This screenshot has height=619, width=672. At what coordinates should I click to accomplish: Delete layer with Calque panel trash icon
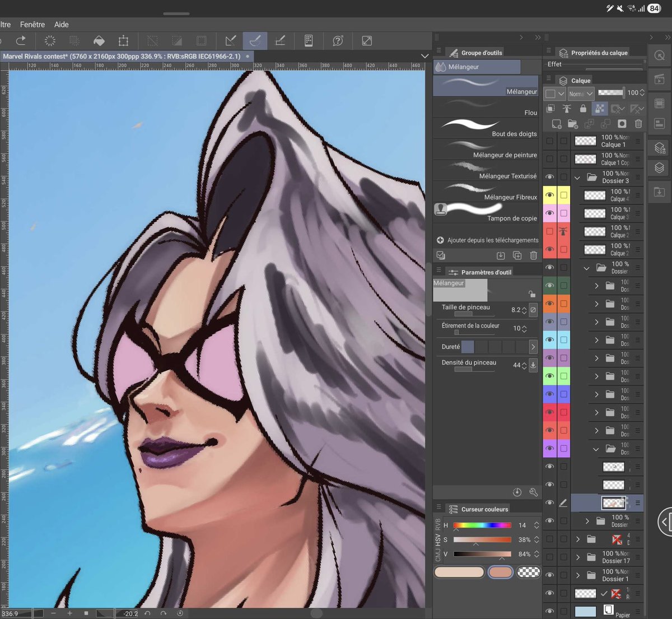pyautogui.click(x=638, y=123)
